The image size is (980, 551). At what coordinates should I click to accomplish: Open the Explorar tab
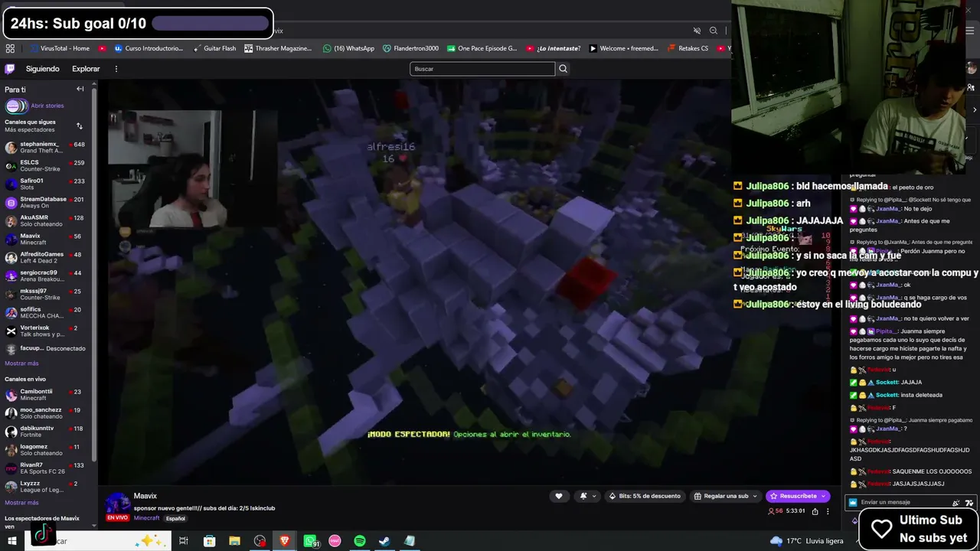[x=86, y=69]
